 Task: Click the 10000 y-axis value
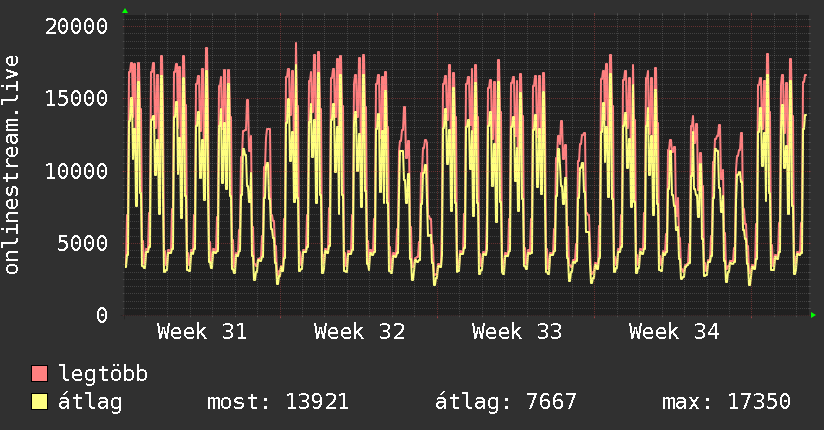(76, 171)
